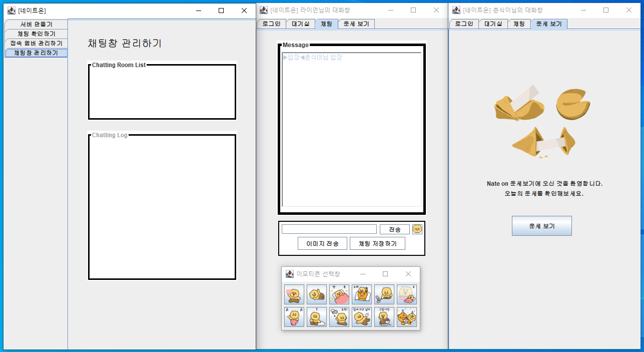Pick the emoticon with a question mark
The image size is (644, 352).
click(x=317, y=317)
